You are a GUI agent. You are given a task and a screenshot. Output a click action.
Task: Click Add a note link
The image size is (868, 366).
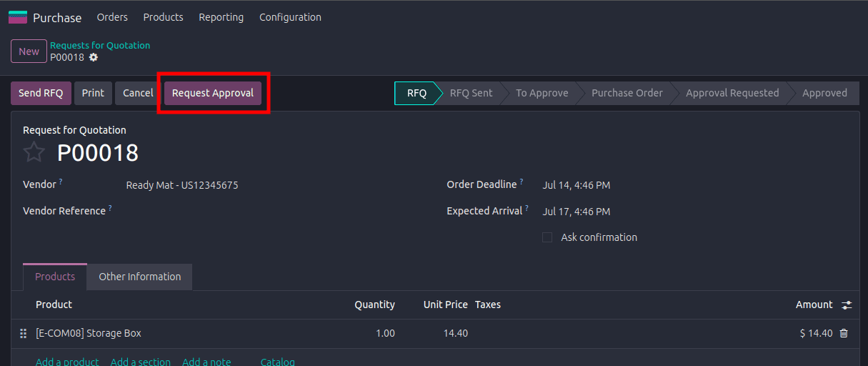click(x=206, y=362)
